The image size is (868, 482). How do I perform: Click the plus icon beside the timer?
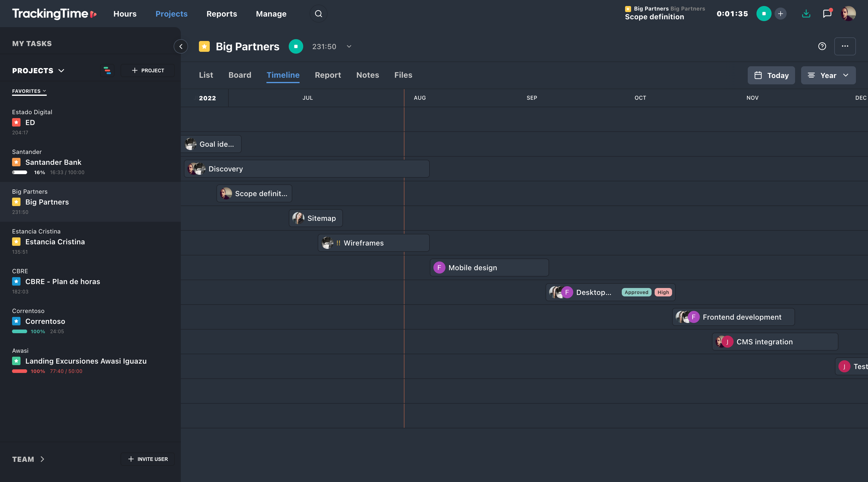pos(780,14)
